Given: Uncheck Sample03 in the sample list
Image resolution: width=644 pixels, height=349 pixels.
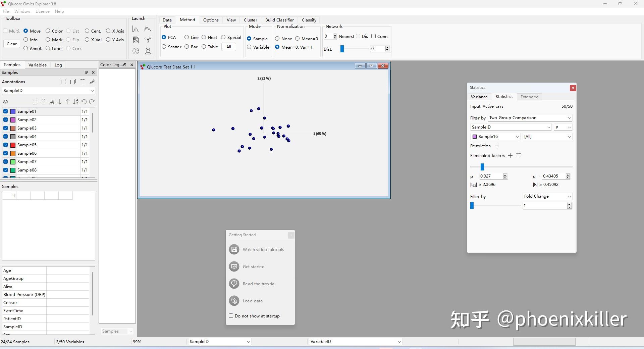Looking at the screenshot, I should [5, 128].
